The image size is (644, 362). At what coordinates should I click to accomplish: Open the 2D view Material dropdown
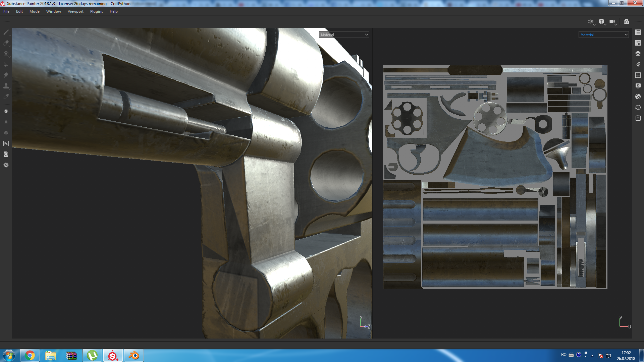tap(603, 35)
